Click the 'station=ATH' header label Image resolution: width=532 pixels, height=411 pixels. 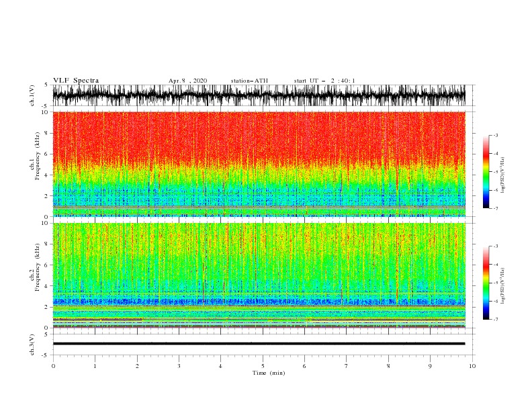249,81
